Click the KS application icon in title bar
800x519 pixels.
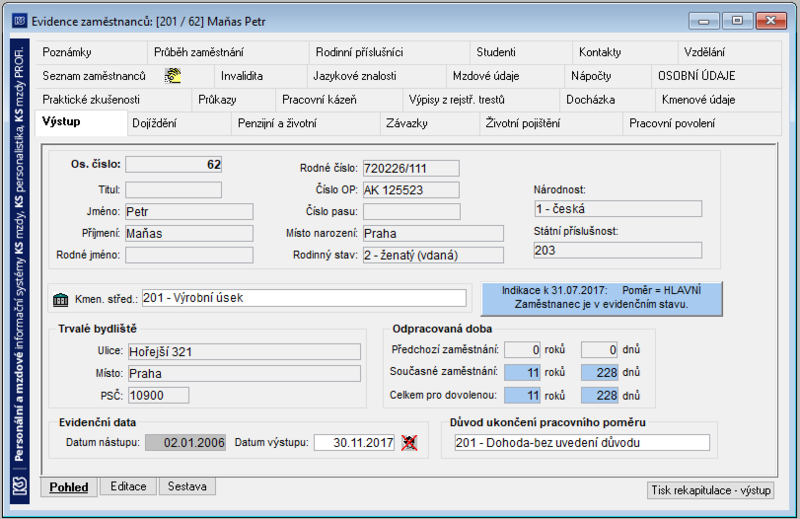19,21
